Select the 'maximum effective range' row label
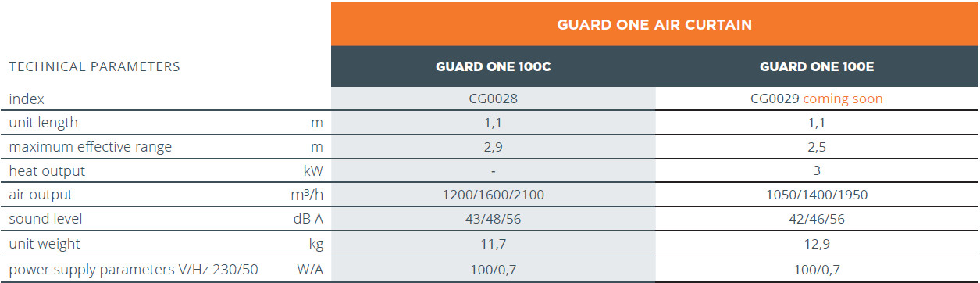Screen dimensions: 980x283 click(90, 147)
